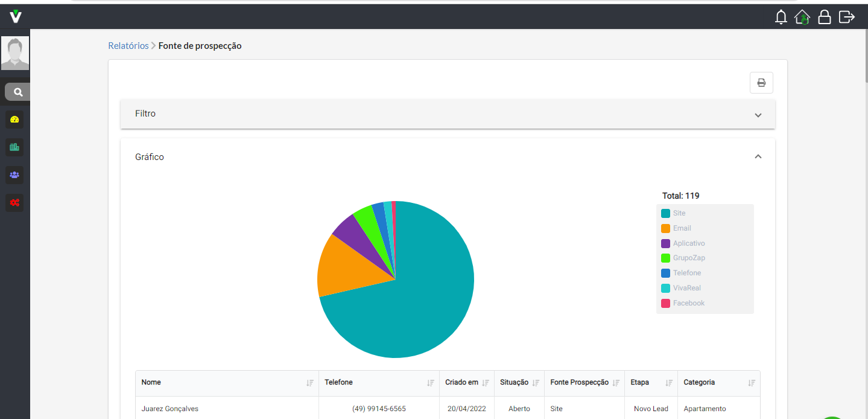Sort table by Telefone column
This screenshot has width=868, height=419.
pyautogui.click(x=431, y=383)
